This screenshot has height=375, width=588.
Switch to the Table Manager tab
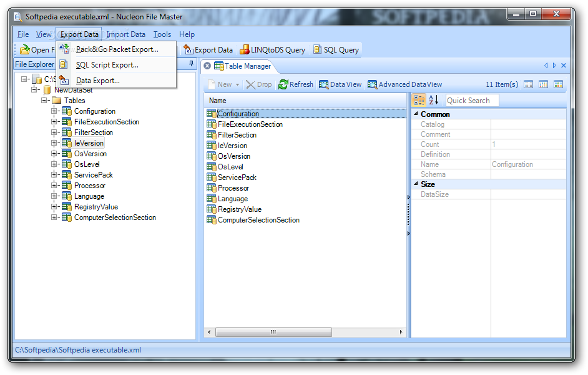(x=242, y=66)
